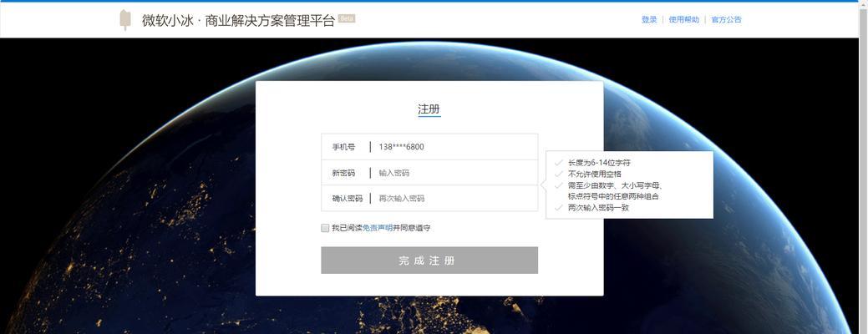
Task: Click checkmark icon beside 两次输入密码一致
Action: (559, 208)
